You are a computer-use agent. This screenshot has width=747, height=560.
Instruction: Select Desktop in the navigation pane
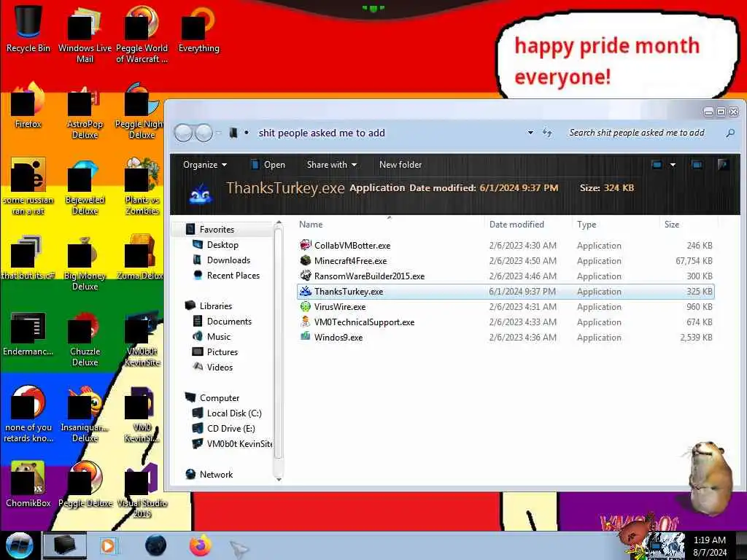(x=222, y=245)
